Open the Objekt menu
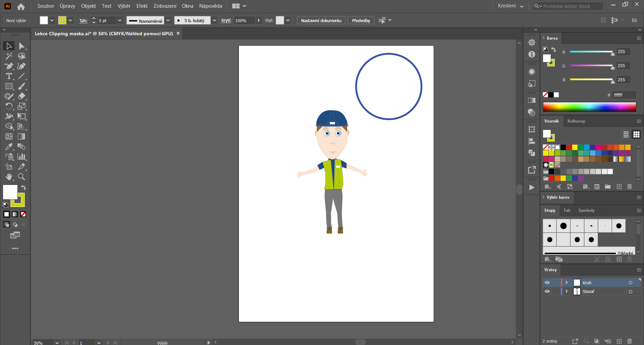The width and height of the screenshot is (644, 345). pos(88,6)
